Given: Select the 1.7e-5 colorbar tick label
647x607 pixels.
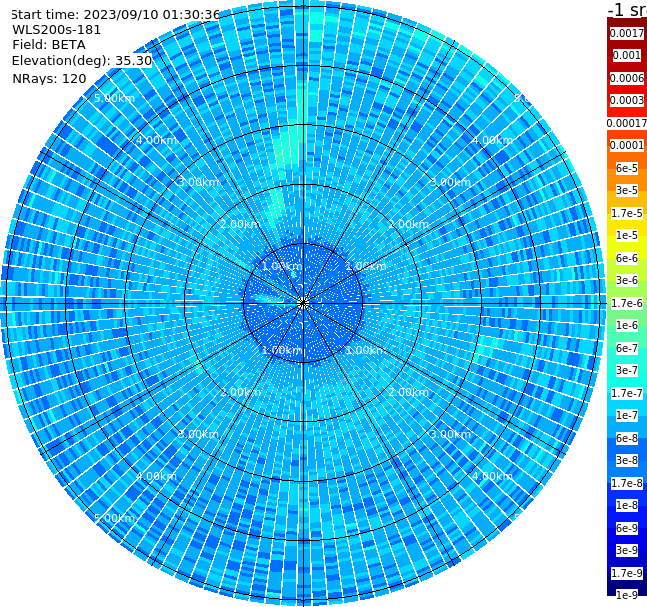Looking at the screenshot, I should [627, 213].
